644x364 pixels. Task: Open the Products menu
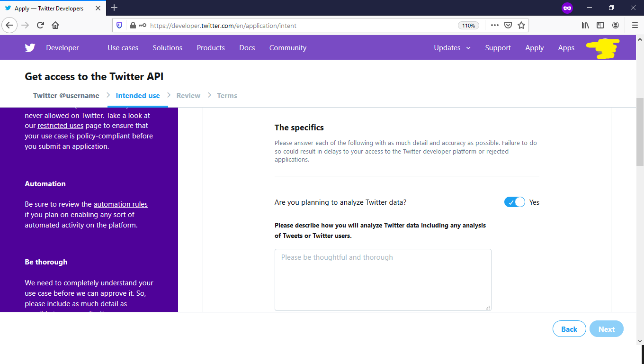pyautogui.click(x=211, y=48)
